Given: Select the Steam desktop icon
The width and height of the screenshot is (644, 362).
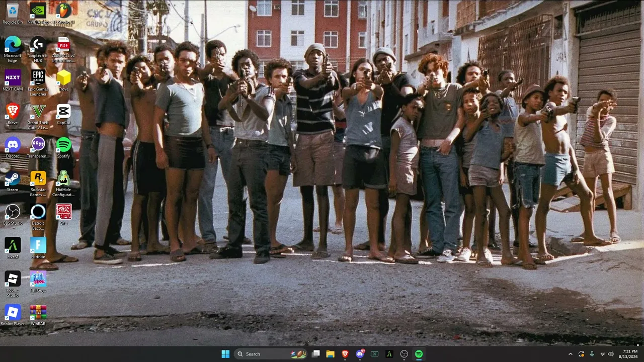Looking at the screenshot, I should click(13, 182).
